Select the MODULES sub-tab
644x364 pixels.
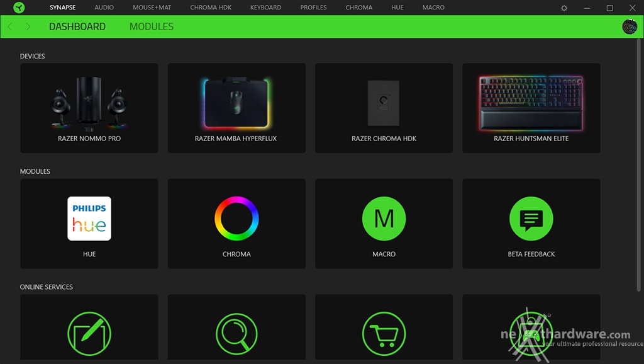[152, 26]
